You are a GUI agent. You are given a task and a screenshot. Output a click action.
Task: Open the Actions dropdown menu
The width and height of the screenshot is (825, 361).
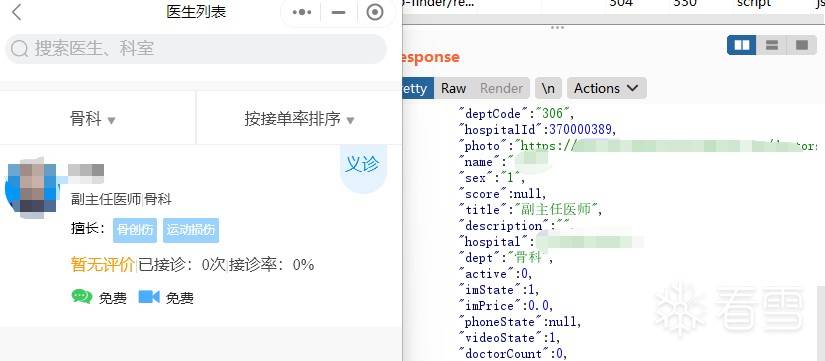click(607, 88)
